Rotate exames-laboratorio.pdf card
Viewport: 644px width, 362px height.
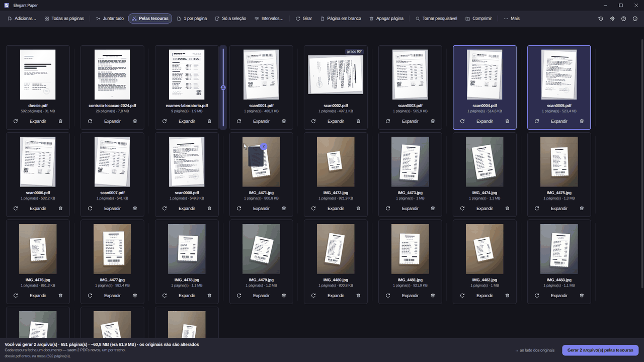tap(165, 121)
